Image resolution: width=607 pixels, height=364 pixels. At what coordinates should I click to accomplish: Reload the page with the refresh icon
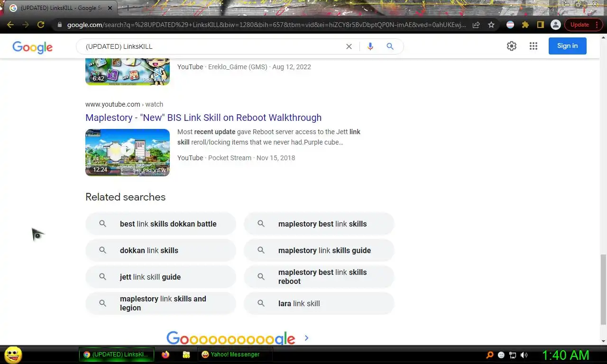41,25
